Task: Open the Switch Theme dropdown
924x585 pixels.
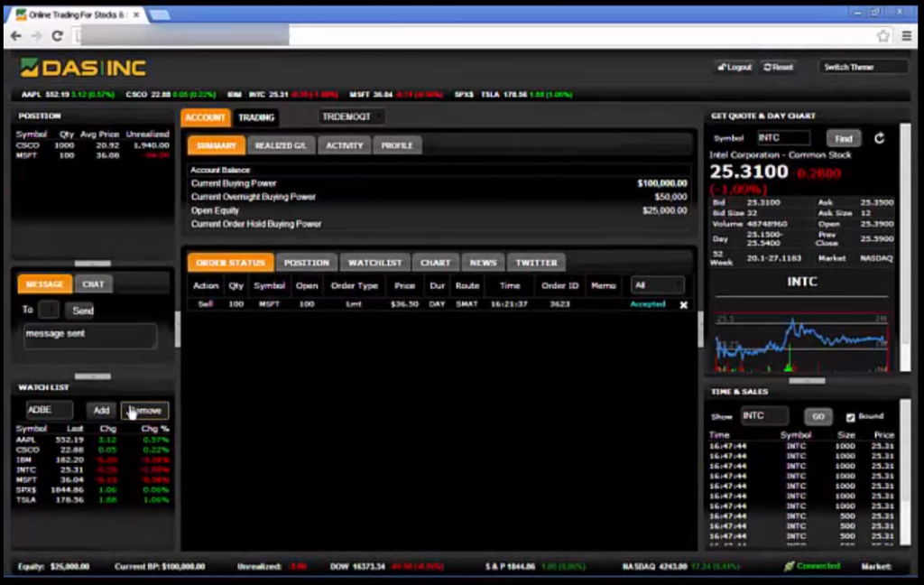Action: (862, 67)
